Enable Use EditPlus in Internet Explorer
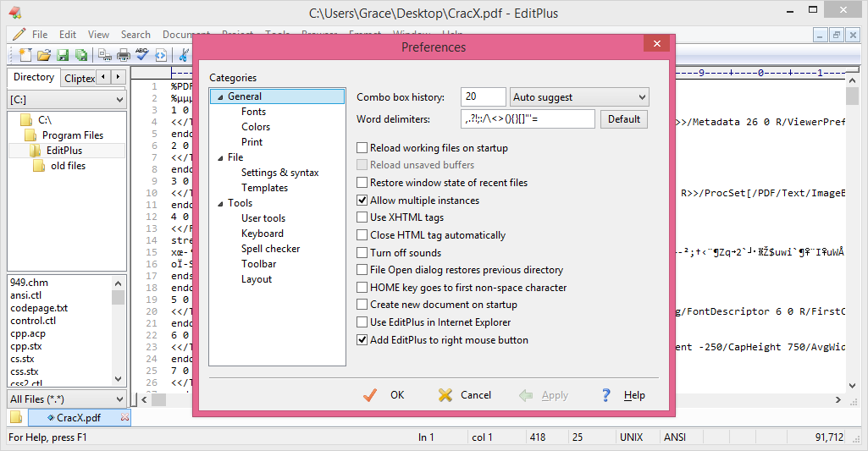This screenshot has width=868, height=451. click(362, 322)
